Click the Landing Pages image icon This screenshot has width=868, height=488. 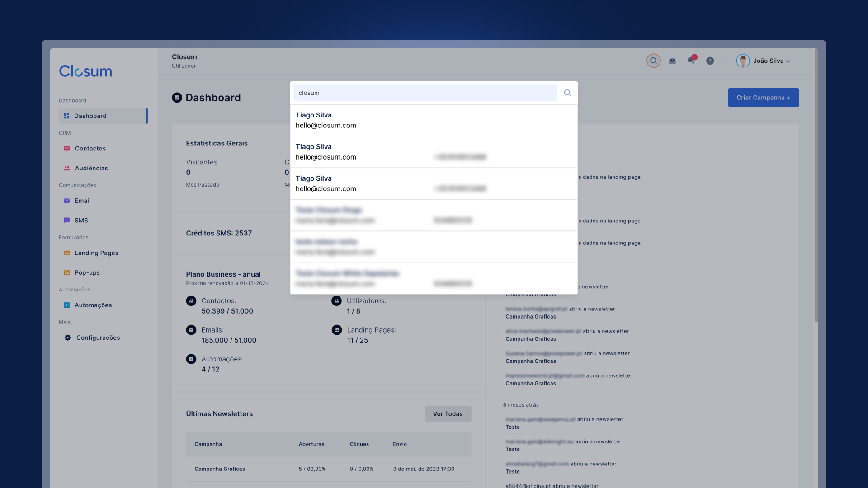coord(67,253)
